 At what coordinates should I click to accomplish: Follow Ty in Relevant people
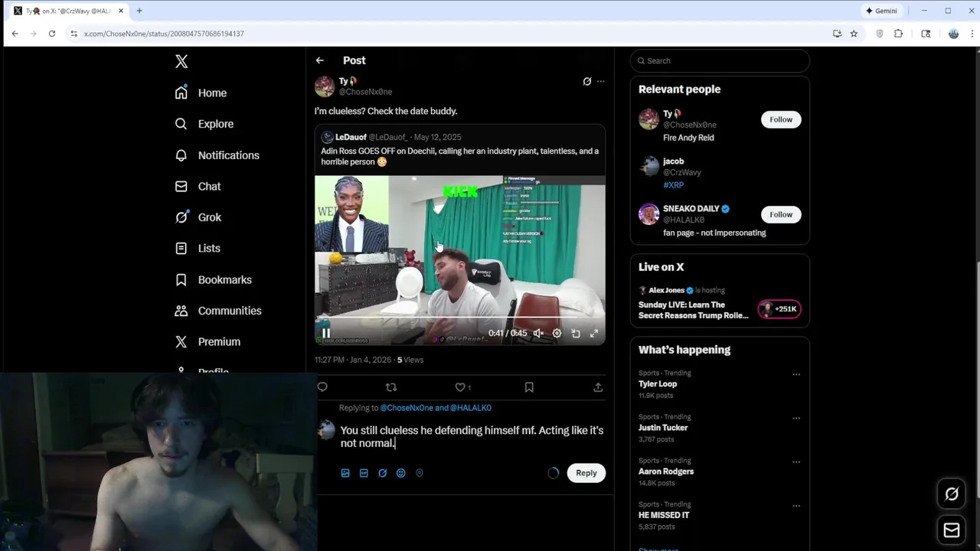(x=781, y=119)
